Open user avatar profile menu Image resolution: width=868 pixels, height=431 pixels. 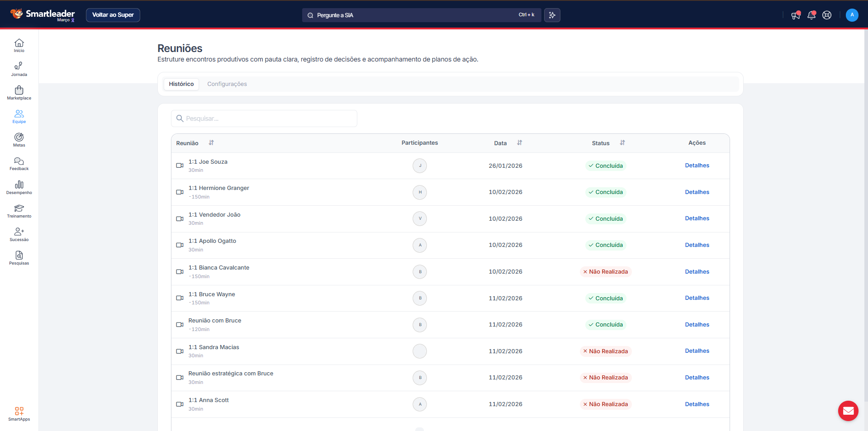[852, 15]
